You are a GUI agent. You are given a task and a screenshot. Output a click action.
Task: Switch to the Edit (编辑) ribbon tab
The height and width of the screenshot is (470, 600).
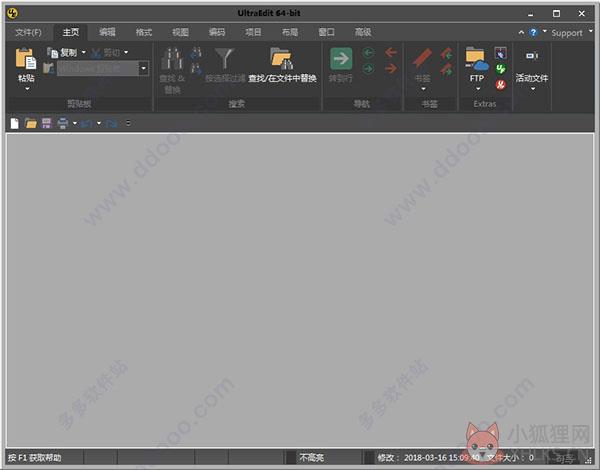[107, 33]
